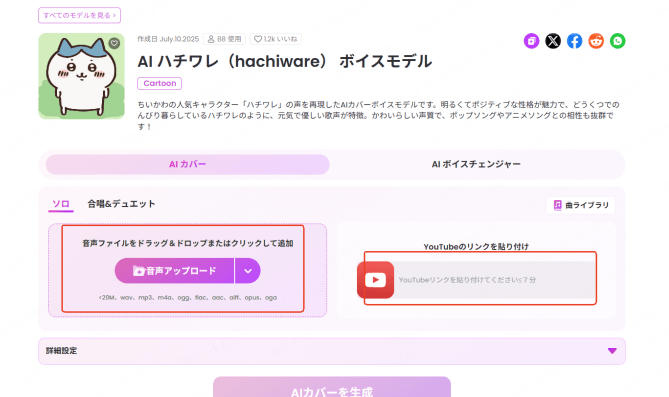Focus the YouTube link input field
The width and height of the screenshot is (669, 397).
494,280
